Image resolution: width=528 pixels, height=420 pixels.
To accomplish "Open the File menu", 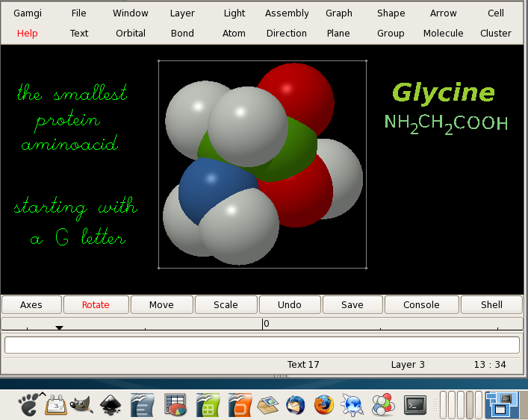I will [x=79, y=13].
